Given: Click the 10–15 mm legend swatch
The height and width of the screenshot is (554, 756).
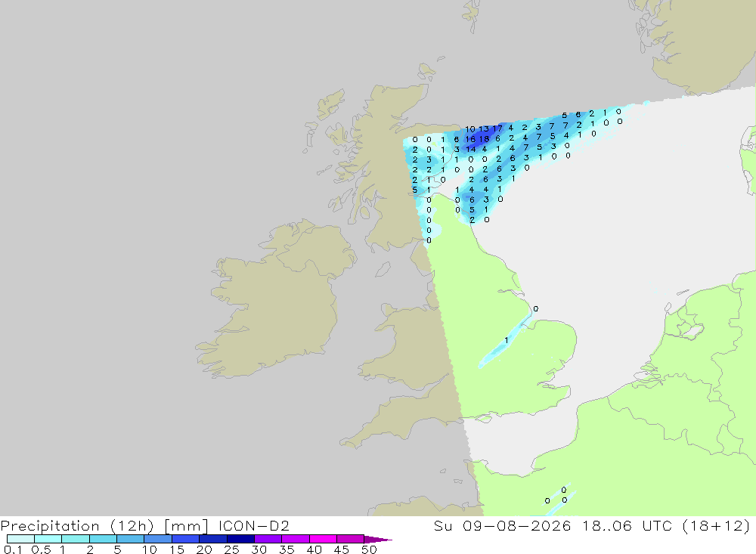Looking at the screenshot, I should coord(158,539).
